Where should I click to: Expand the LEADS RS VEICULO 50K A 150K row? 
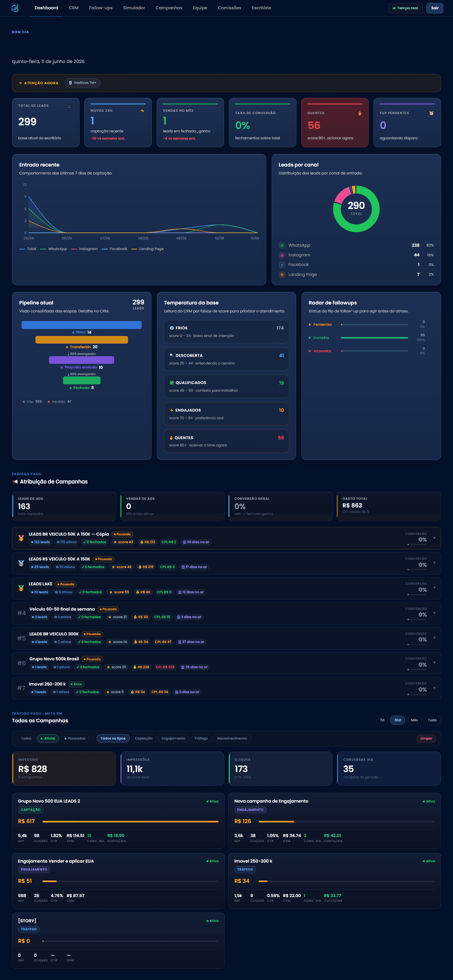[434, 563]
